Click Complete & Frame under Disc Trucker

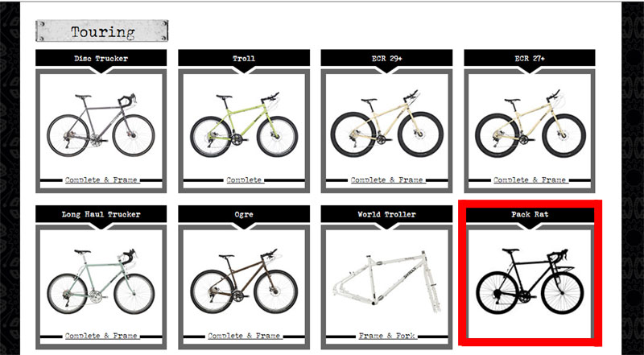pos(101,180)
